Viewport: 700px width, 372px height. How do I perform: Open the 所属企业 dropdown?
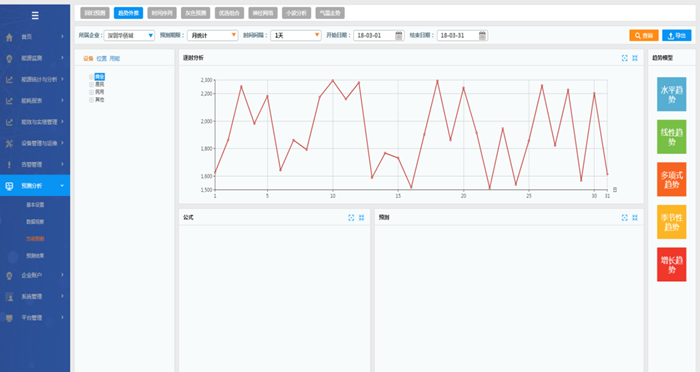[129, 35]
